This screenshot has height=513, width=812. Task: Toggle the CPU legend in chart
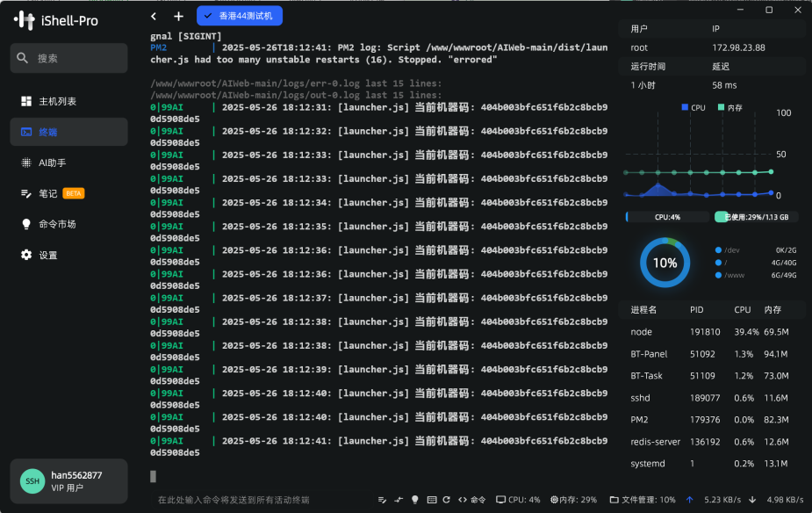pyautogui.click(x=693, y=107)
